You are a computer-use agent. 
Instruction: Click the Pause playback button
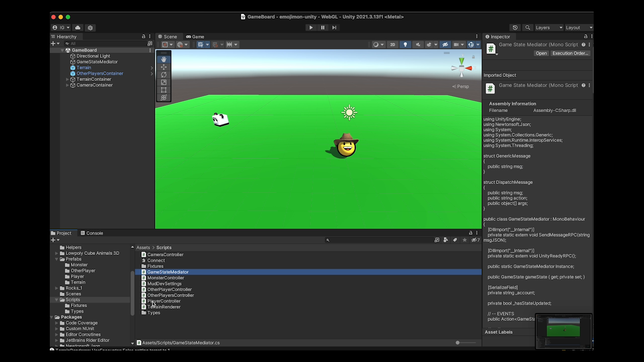323,28
